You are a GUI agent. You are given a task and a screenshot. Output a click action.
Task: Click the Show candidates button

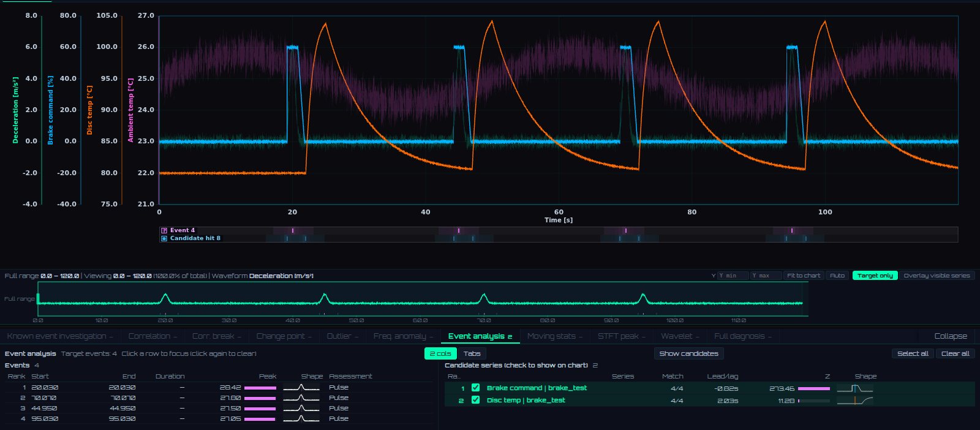(688, 353)
